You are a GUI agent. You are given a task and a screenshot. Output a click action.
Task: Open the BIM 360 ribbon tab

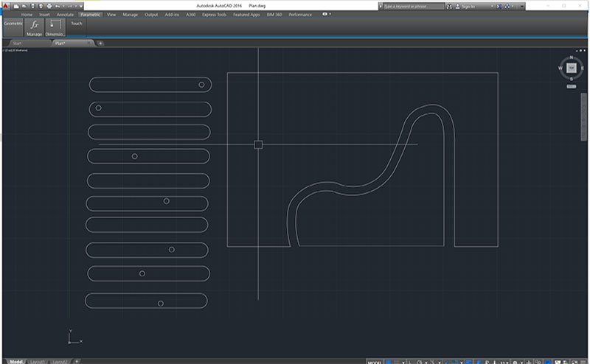274,15
